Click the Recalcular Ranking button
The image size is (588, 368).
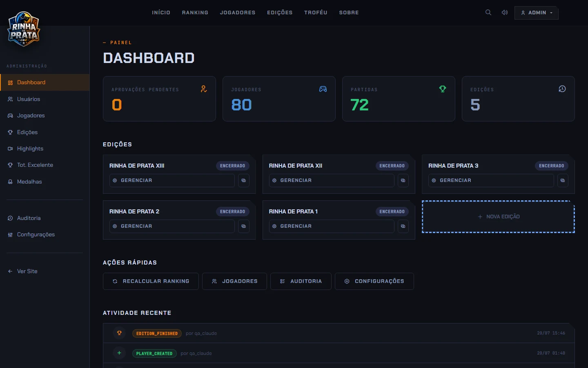151,281
